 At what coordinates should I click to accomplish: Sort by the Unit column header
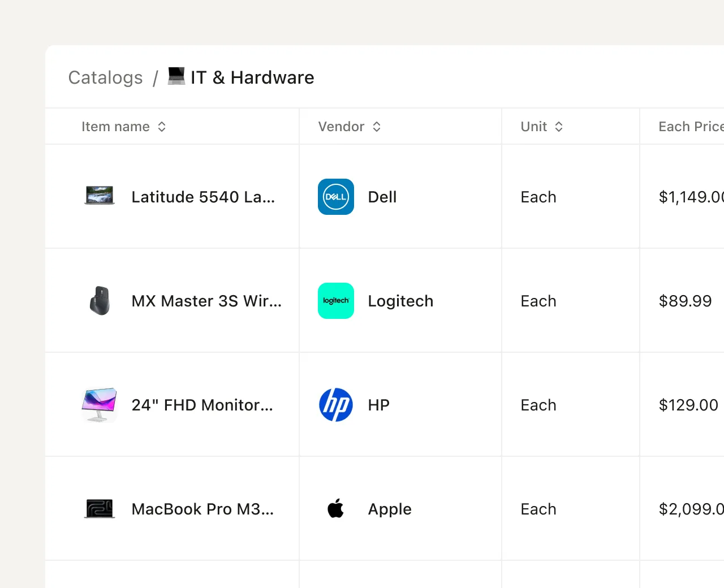click(x=542, y=127)
